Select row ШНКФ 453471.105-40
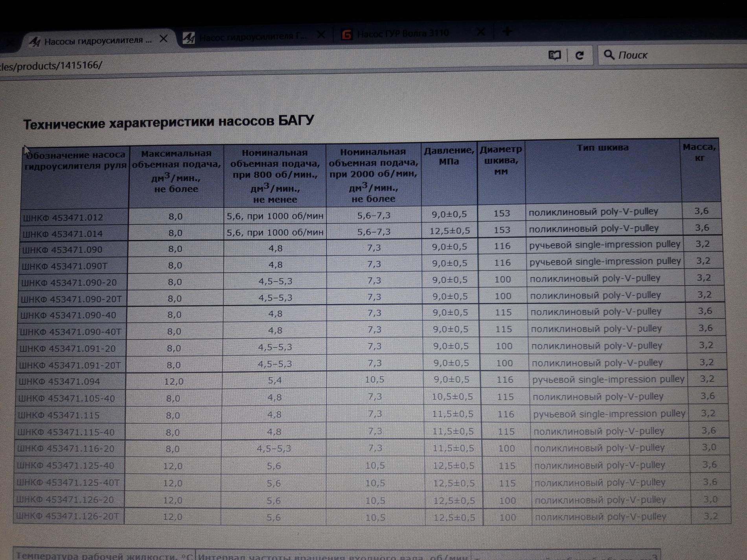 tap(372, 397)
